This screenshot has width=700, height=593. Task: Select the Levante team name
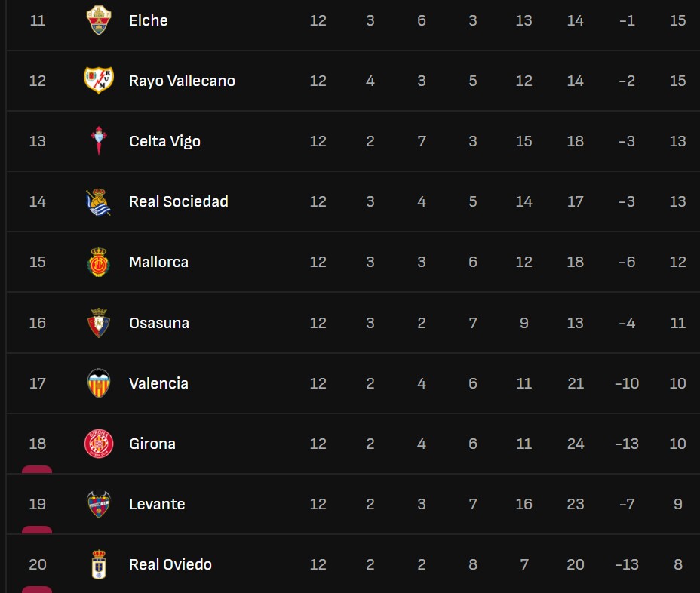[157, 504]
